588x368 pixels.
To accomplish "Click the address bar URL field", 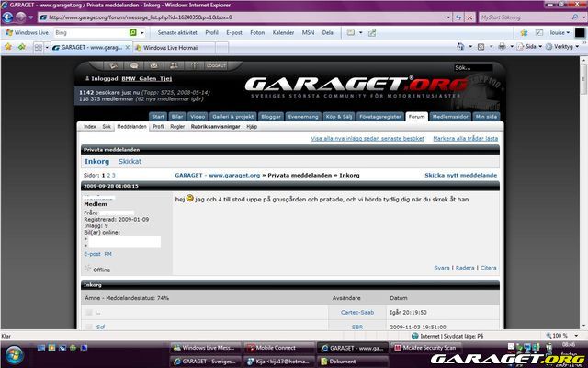I will click(x=243, y=17).
